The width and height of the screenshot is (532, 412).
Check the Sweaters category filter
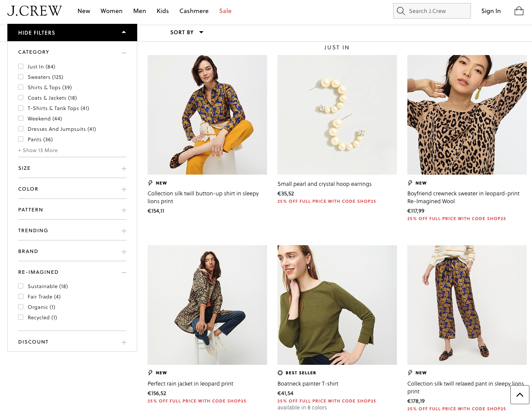21,77
